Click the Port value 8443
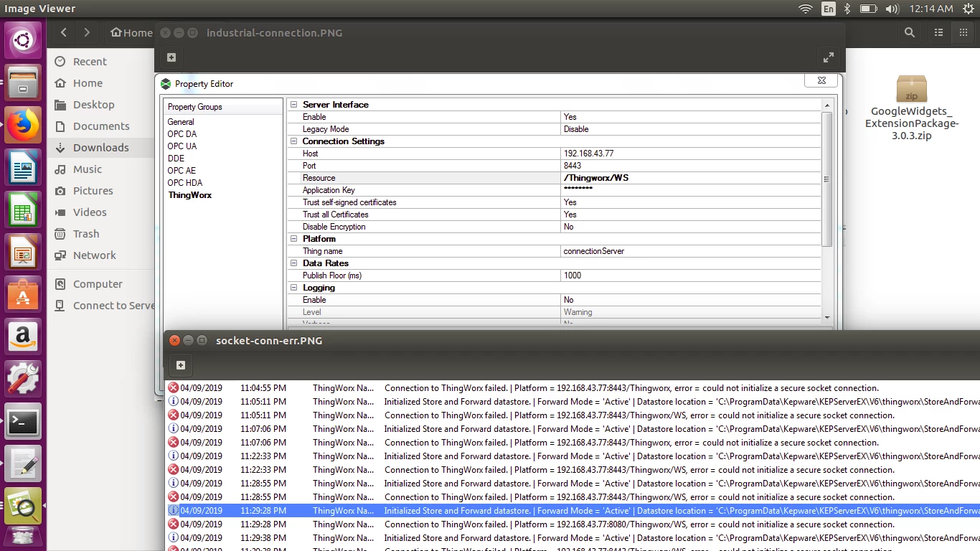 pos(573,166)
